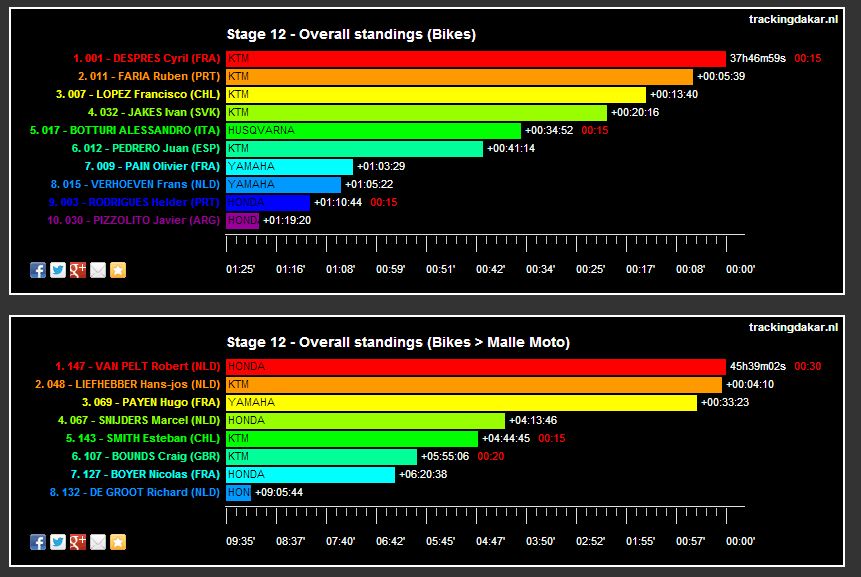Click axis label '00:42'' in Bikes chart

pos(490,269)
